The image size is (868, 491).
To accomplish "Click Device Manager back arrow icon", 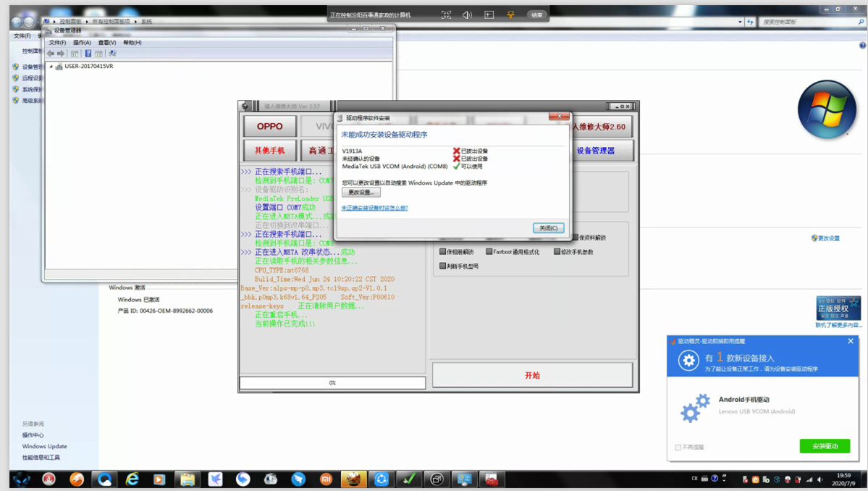I will pyautogui.click(x=51, y=54).
